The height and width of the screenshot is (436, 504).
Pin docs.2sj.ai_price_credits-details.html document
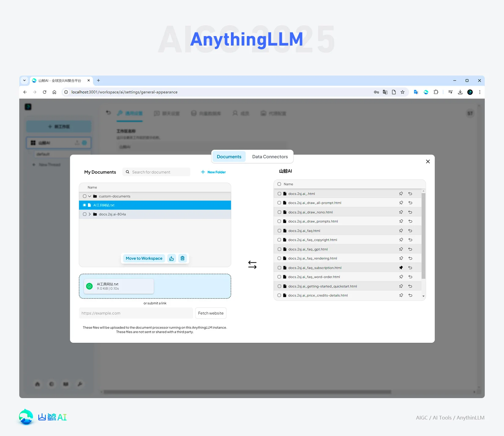click(401, 295)
